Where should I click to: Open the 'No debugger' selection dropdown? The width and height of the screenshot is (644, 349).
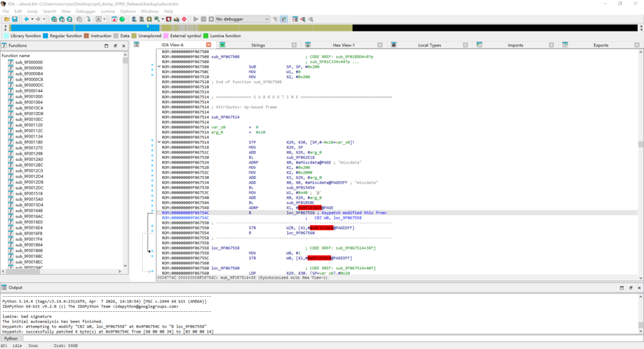(x=242, y=19)
